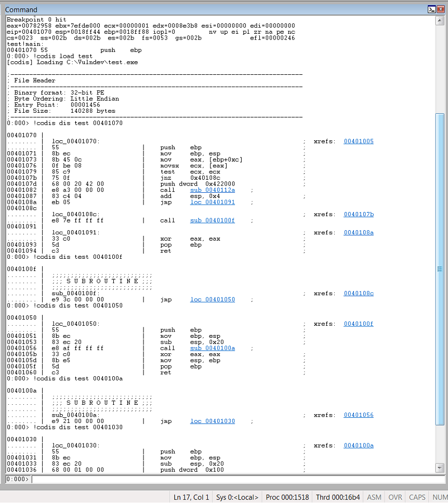Viewport: 448px width, 503px height.
Task: Follow the xref link 00401005
Action: [x=359, y=141]
